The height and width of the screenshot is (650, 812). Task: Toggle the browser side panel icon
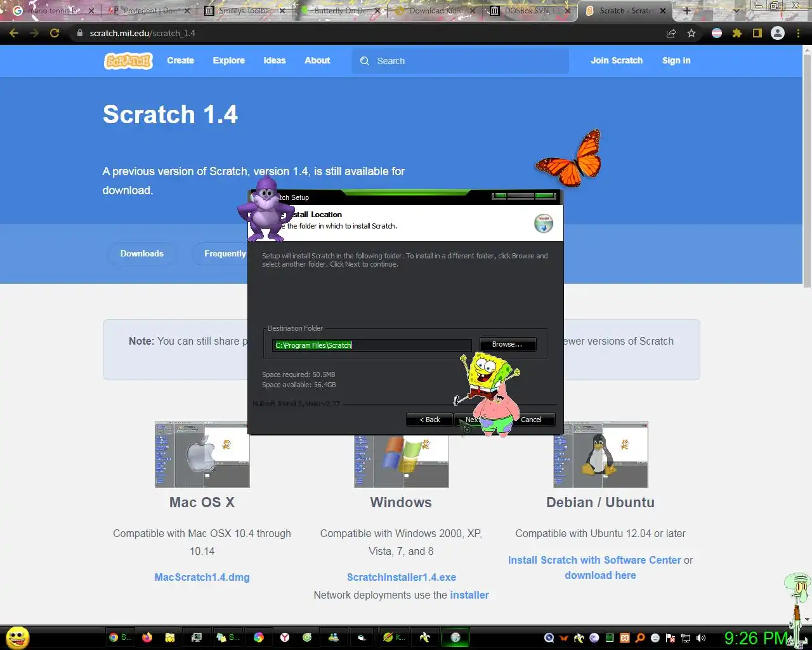(757, 33)
